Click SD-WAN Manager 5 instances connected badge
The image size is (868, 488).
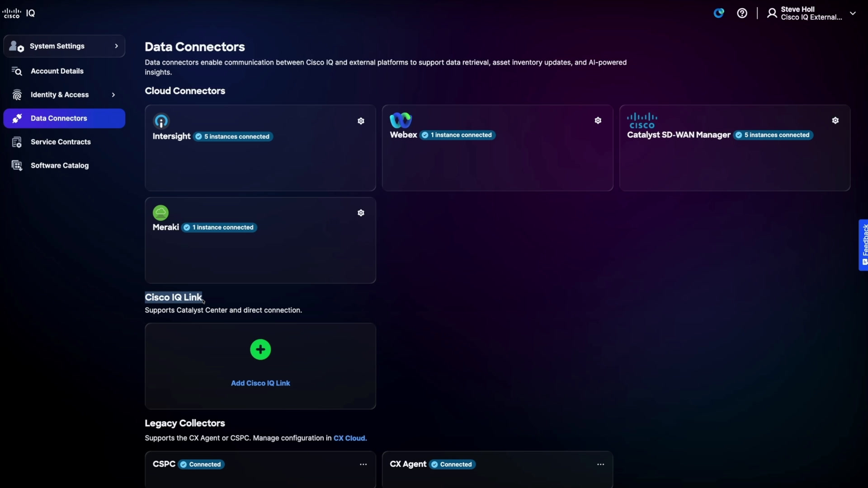pos(773,135)
